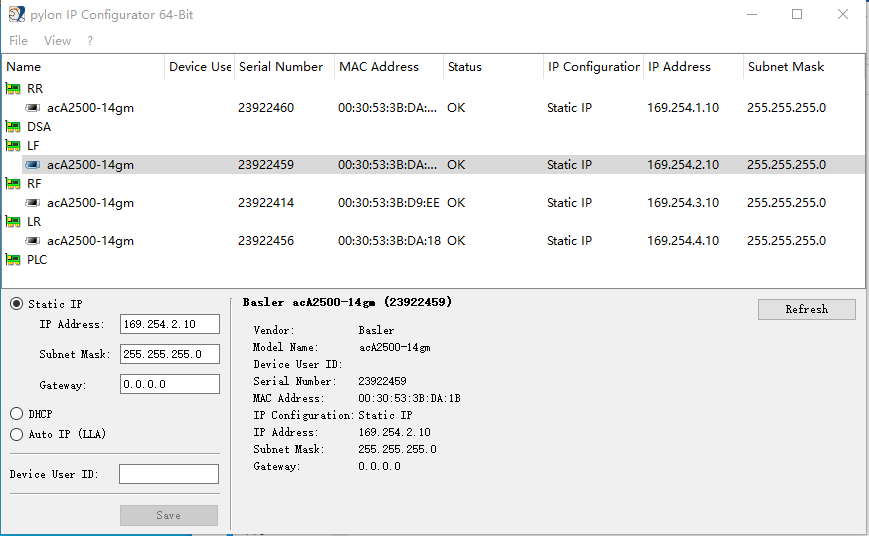
Task: Click MAC address 00:30:53:3B:DA:18 cell
Action: [389, 241]
